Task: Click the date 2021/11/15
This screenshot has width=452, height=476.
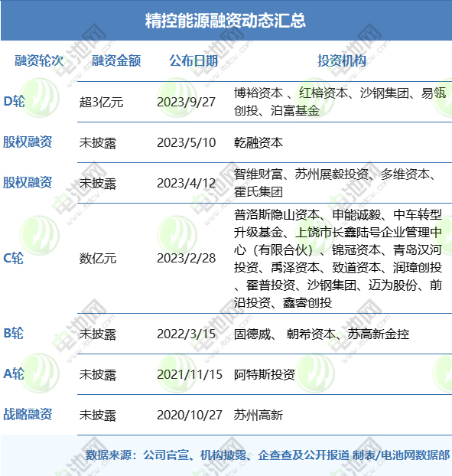Action: [x=190, y=375]
